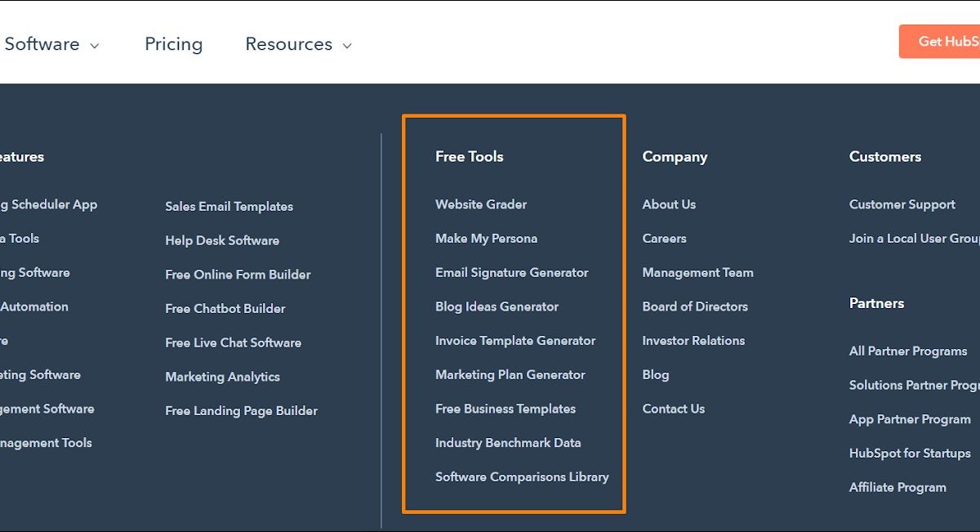Open the Website Grader link

(481, 204)
